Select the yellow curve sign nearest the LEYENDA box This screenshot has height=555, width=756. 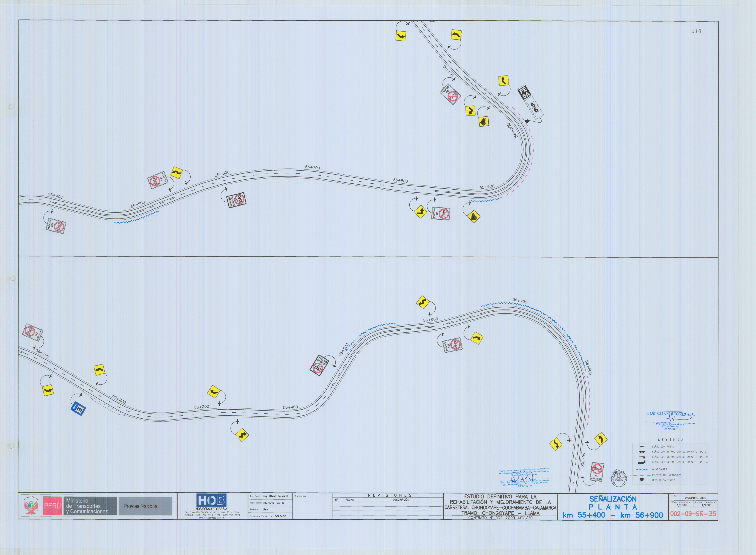pyautogui.click(x=601, y=439)
